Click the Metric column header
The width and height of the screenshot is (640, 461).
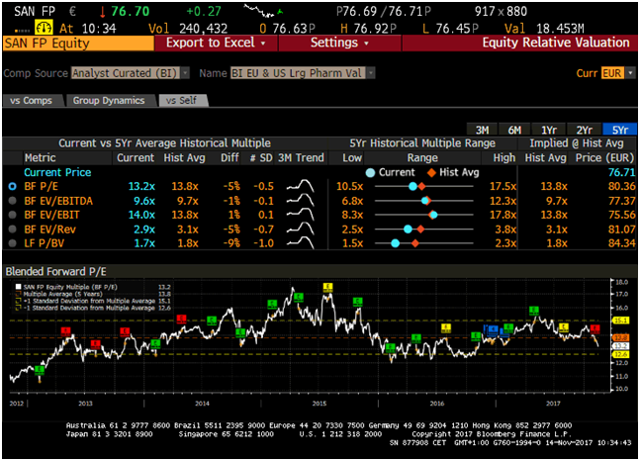pyautogui.click(x=40, y=158)
